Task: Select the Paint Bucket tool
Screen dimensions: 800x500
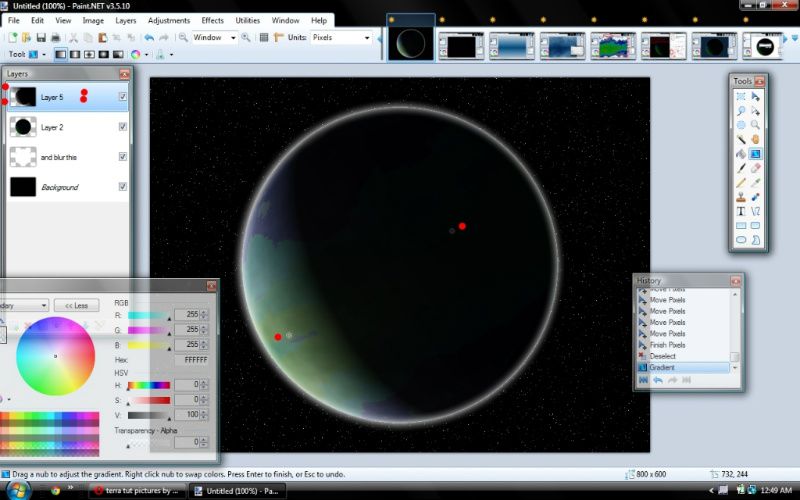Action: (741, 154)
